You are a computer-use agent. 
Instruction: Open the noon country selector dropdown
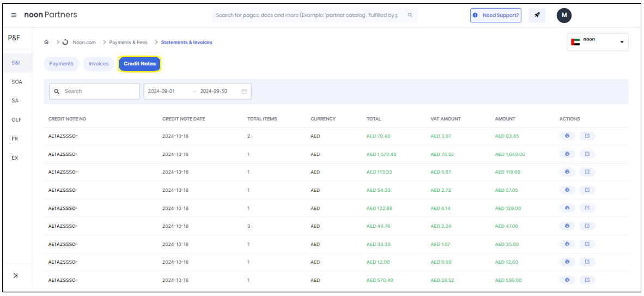(x=598, y=42)
